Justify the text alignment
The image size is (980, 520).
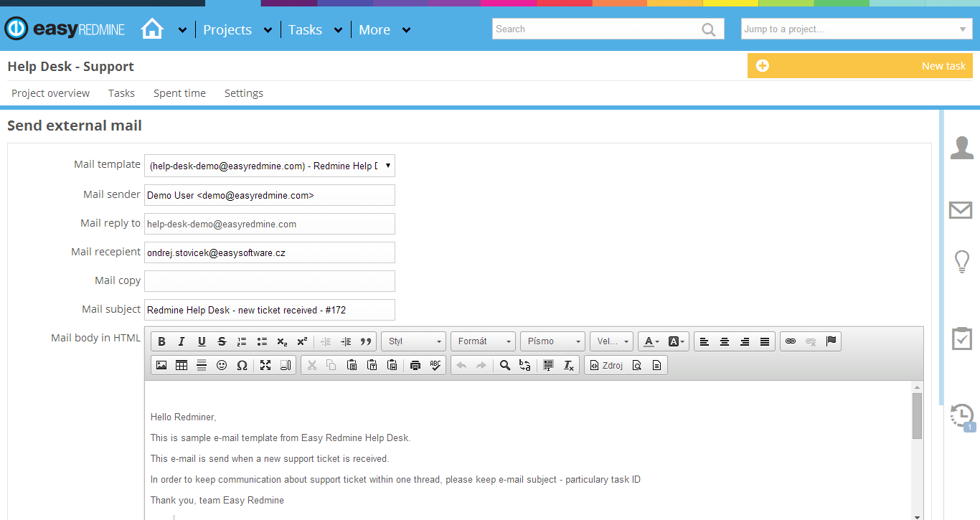(x=765, y=341)
